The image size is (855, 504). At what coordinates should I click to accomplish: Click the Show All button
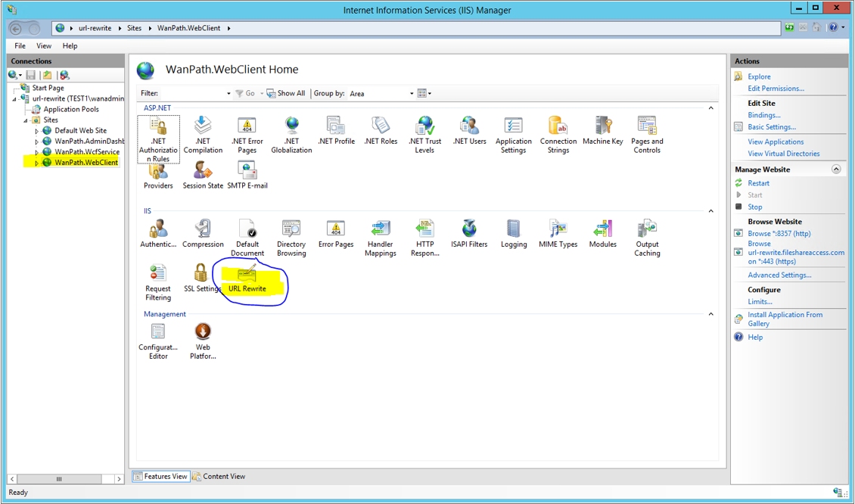click(285, 93)
